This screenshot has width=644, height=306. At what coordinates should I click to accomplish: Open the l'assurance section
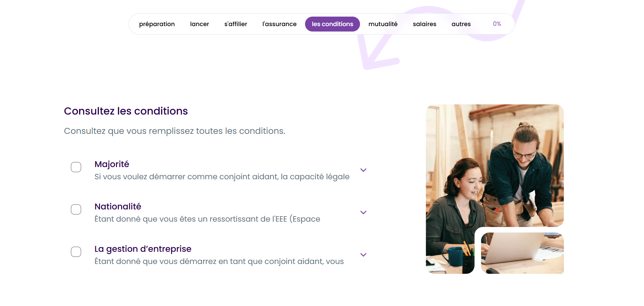[279, 24]
